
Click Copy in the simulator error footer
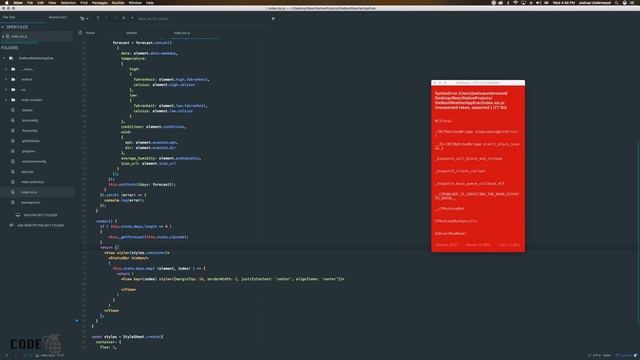pos(509,245)
